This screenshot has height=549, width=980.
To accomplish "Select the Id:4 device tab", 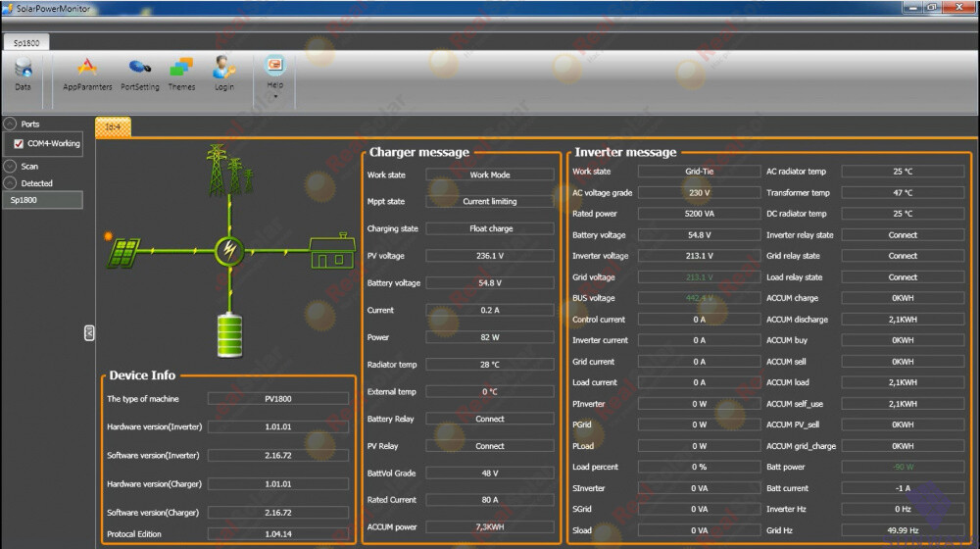I will pyautogui.click(x=113, y=126).
